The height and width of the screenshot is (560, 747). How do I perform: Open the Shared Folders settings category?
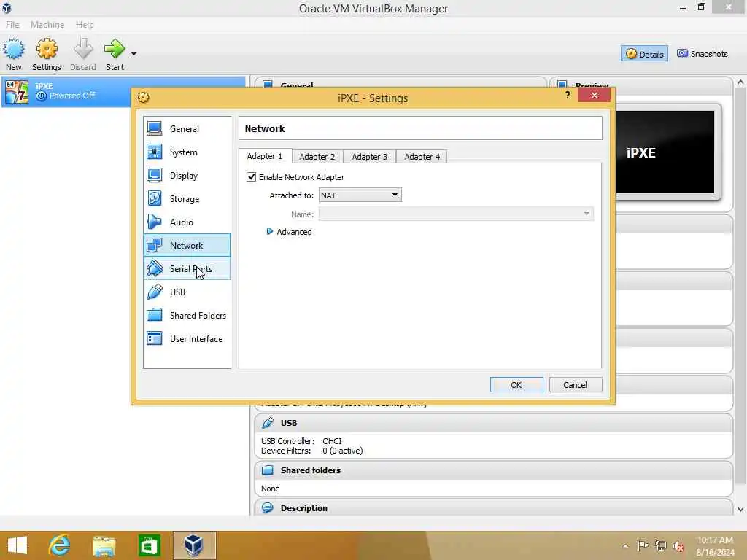[187, 315]
